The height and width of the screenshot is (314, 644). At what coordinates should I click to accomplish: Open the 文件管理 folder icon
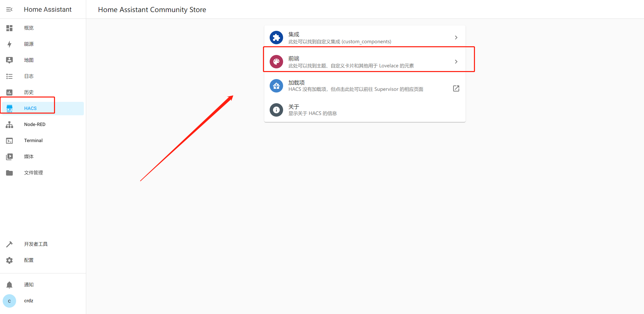9,173
